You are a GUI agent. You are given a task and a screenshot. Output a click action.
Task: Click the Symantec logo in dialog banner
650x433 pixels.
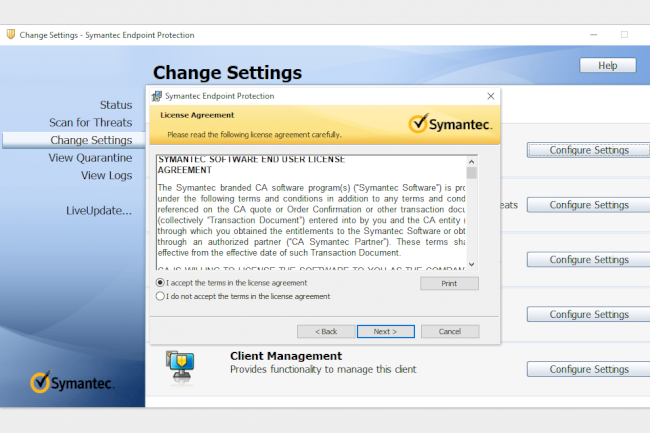[x=450, y=123]
